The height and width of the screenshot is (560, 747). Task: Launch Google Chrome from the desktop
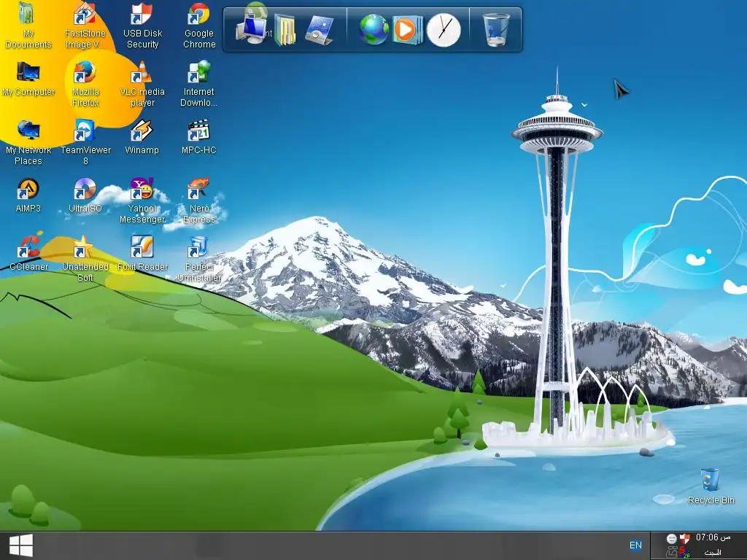tap(199, 25)
